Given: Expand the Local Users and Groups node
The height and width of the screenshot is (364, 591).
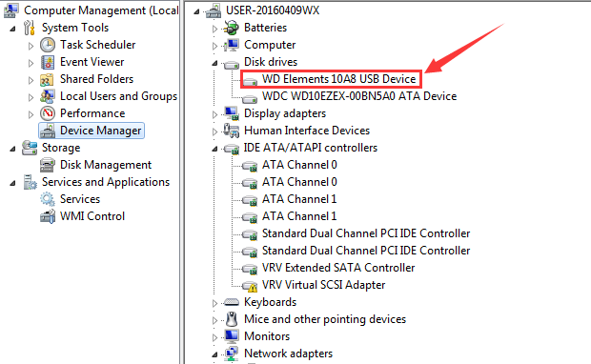Looking at the screenshot, I should pyautogui.click(x=31, y=97).
